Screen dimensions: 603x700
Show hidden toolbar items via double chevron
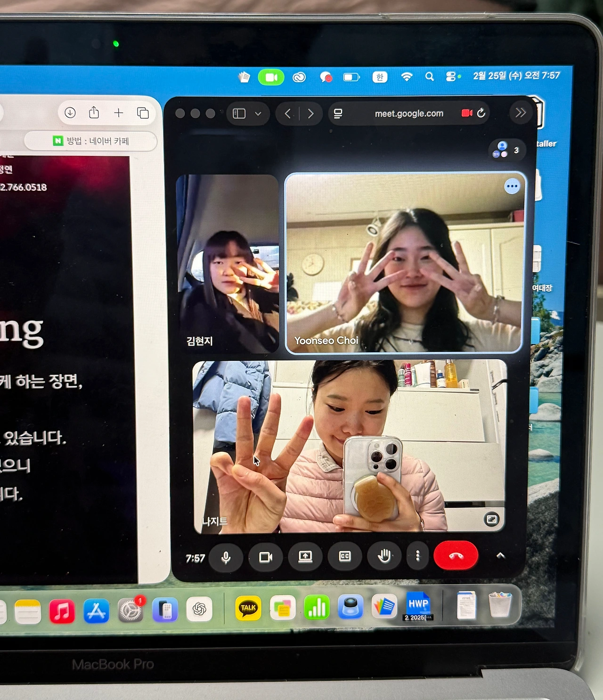tap(521, 113)
